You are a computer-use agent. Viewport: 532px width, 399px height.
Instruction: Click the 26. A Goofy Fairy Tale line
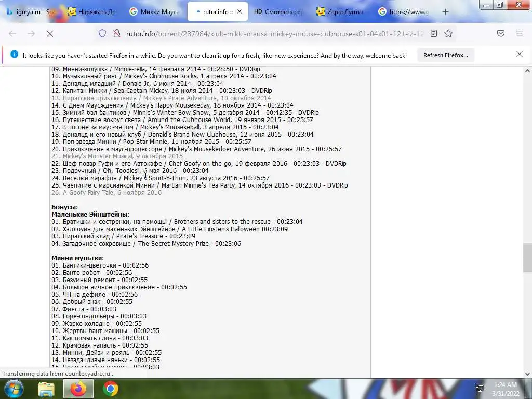click(x=107, y=193)
